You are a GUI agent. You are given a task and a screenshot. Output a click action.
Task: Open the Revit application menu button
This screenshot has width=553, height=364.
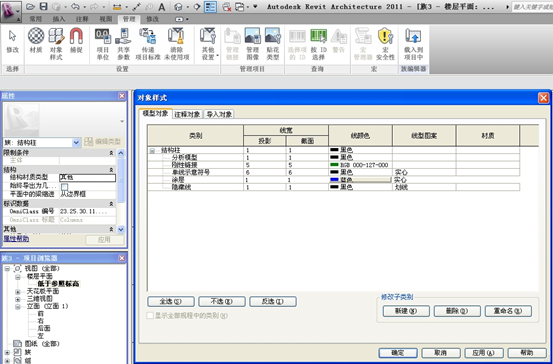pos(11,11)
